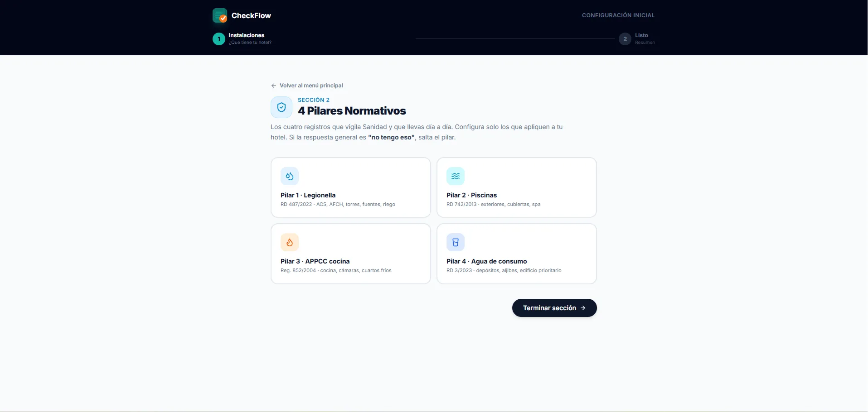Image resolution: width=868 pixels, height=412 pixels.
Task: Click the ¿Qué tiene tu hotel? subtitle
Action: pyautogui.click(x=250, y=43)
